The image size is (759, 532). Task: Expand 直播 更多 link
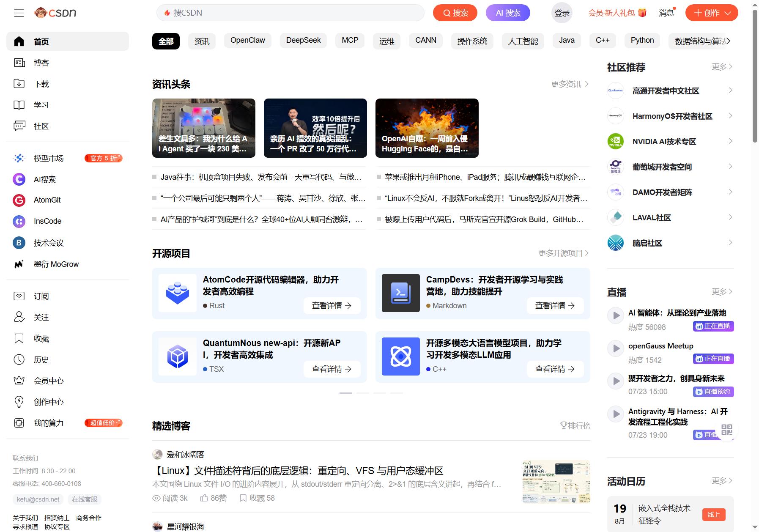click(722, 292)
